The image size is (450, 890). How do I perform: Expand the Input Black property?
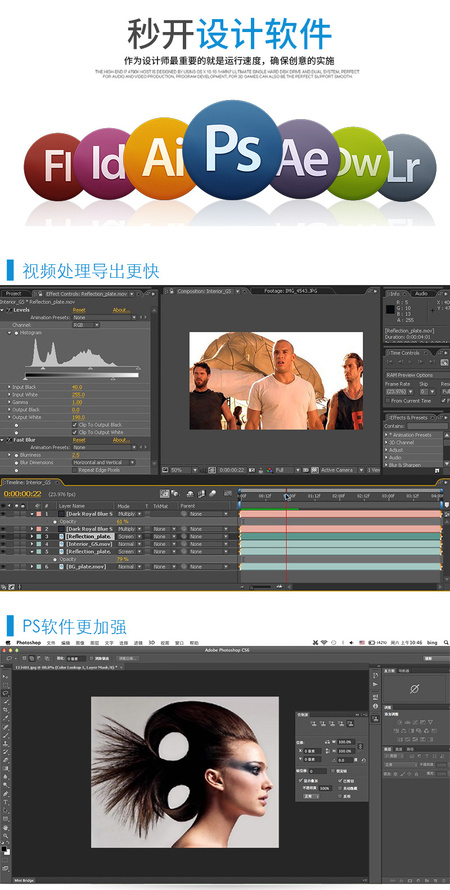pyautogui.click(x=9, y=387)
